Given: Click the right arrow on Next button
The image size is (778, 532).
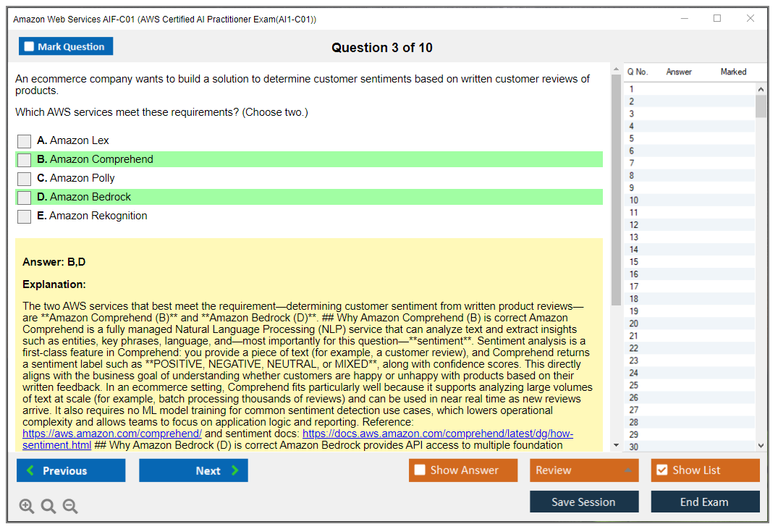Looking at the screenshot, I should 235,470.
